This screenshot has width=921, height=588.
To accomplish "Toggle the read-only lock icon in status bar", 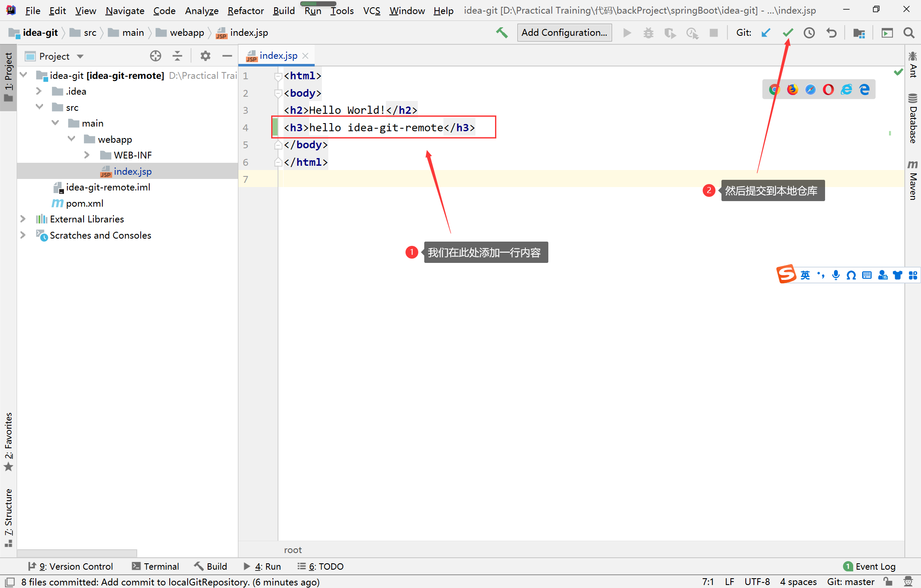I will (x=888, y=582).
